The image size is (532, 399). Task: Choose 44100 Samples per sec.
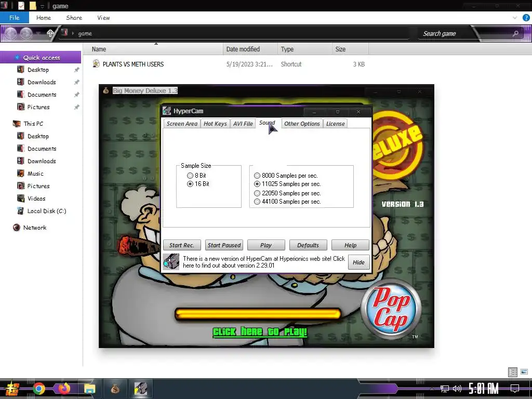pyautogui.click(x=287, y=202)
